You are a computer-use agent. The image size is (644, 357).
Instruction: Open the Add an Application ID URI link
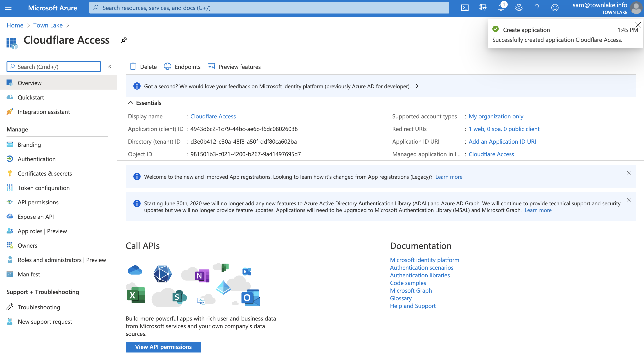(502, 141)
